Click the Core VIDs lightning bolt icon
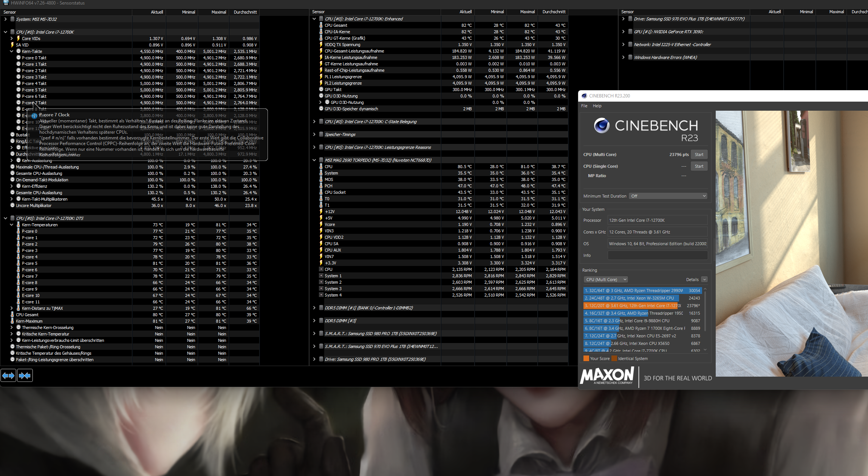Image resolution: width=868 pixels, height=476 pixels. [18, 39]
